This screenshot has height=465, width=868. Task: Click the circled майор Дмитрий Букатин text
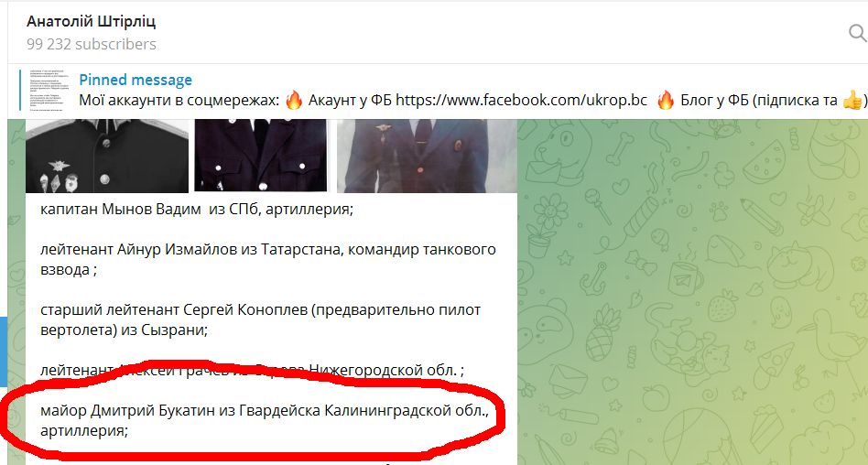(x=264, y=420)
